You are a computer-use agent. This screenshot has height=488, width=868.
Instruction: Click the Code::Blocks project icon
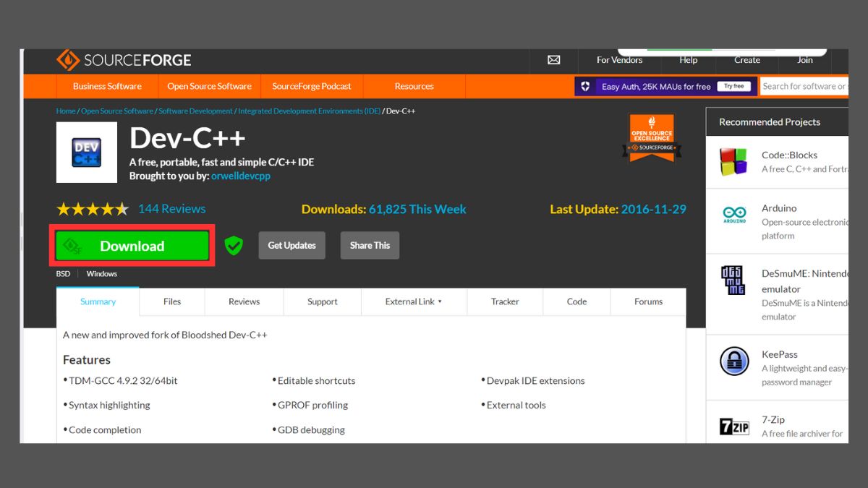(x=733, y=160)
